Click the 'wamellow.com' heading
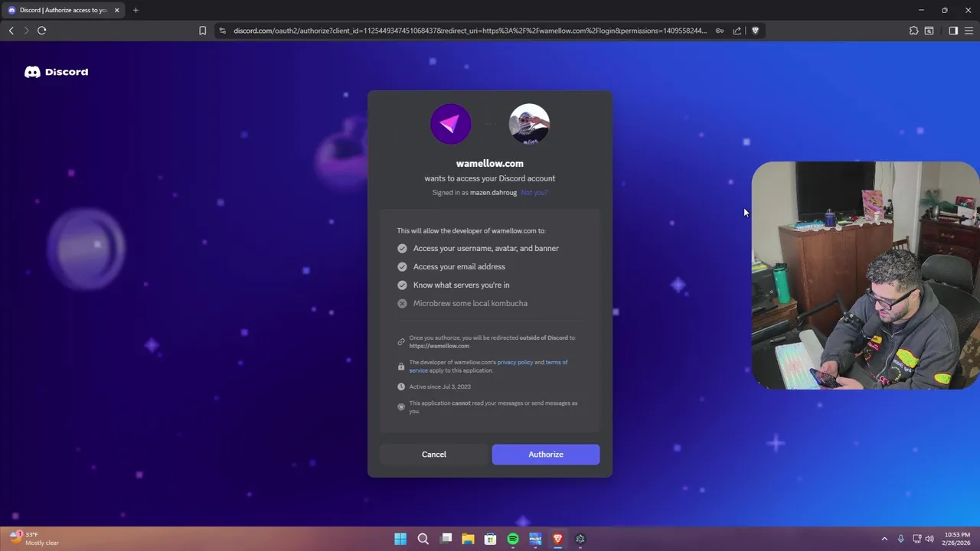980x551 pixels. [x=490, y=163]
